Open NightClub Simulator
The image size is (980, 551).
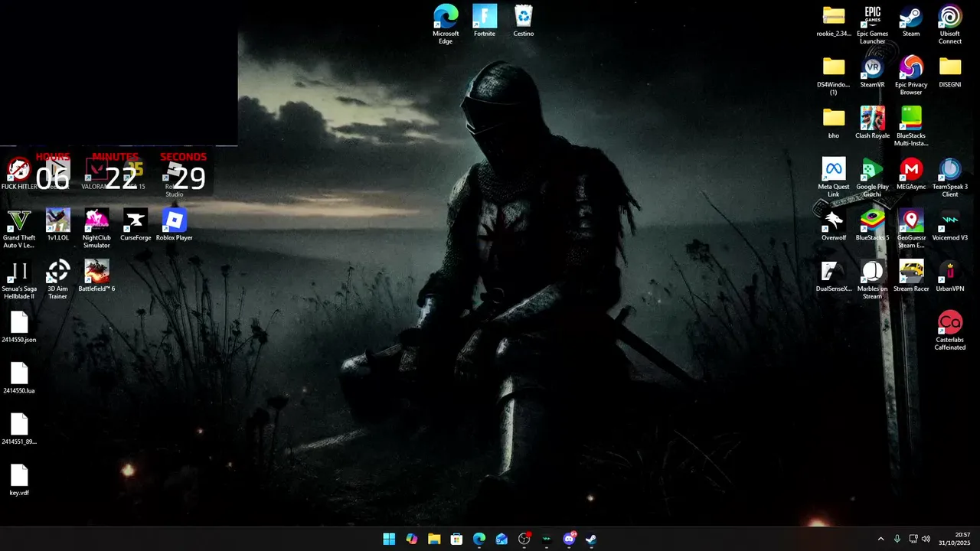[96, 229]
